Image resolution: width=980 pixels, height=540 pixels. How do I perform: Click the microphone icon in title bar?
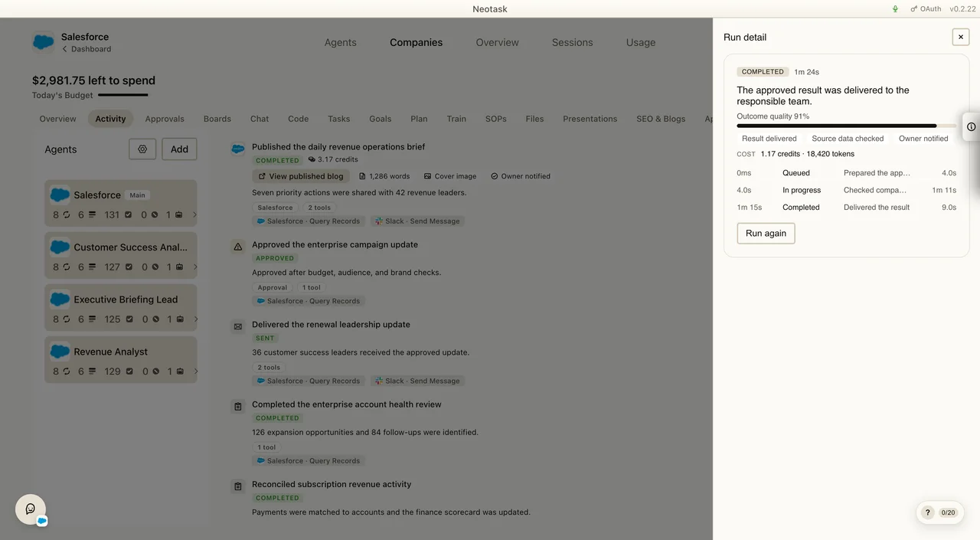click(x=895, y=9)
